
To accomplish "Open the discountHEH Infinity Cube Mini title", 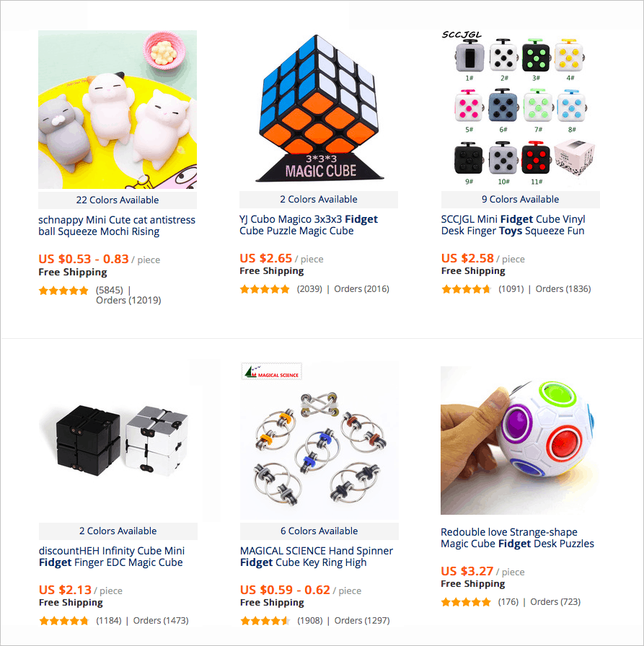I will [x=112, y=557].
